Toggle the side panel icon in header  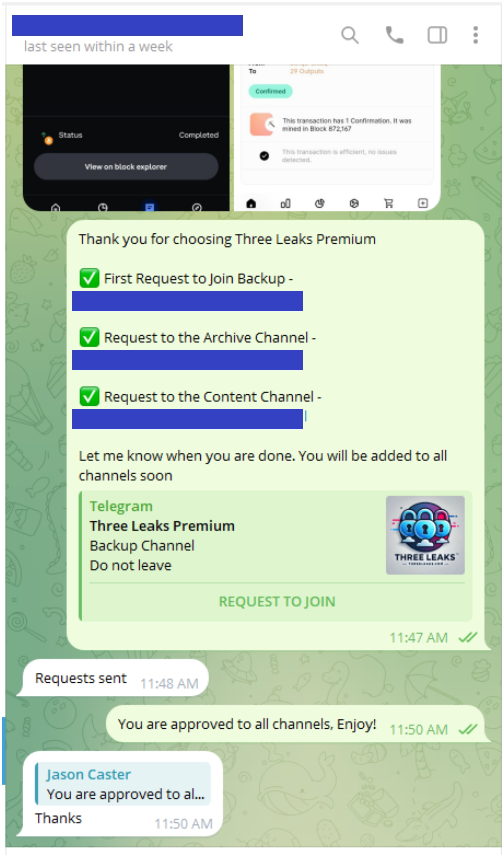(x=437, y=35)
